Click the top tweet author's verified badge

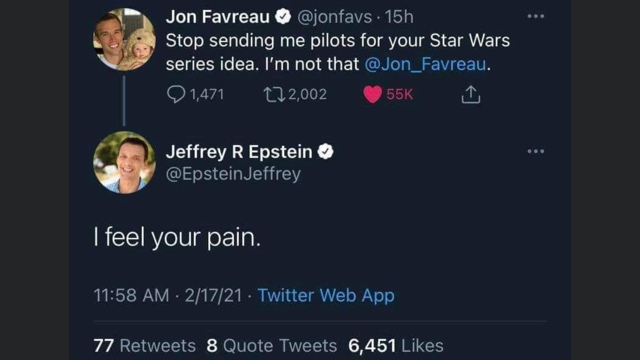click(283, 17)
